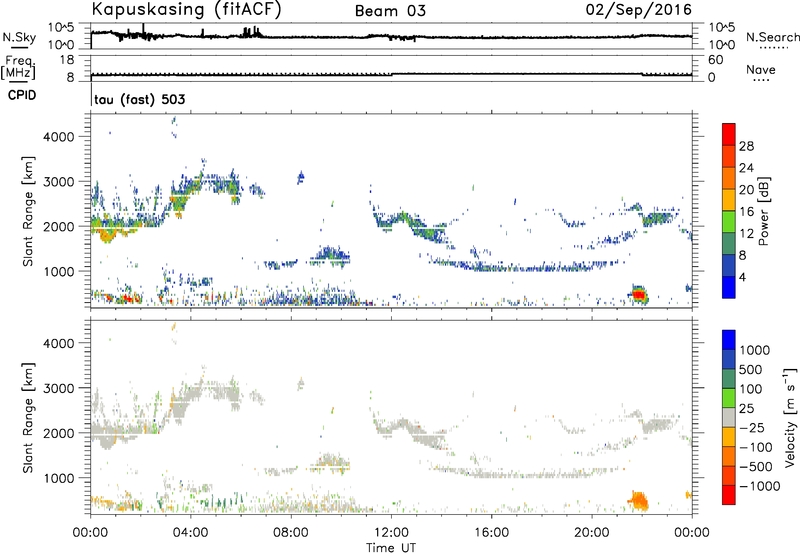The height and width of the screenshot is (554, 800).
Task: Select the 4 label on power colorbar
Action: pyautogui.click(x=742, y=277)
